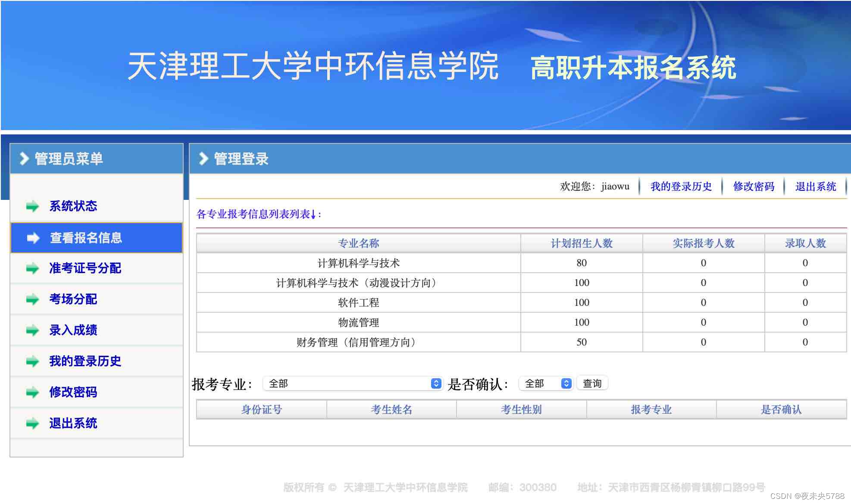
Task: Click the planned enrollment value 80
Action: point(582,263)
